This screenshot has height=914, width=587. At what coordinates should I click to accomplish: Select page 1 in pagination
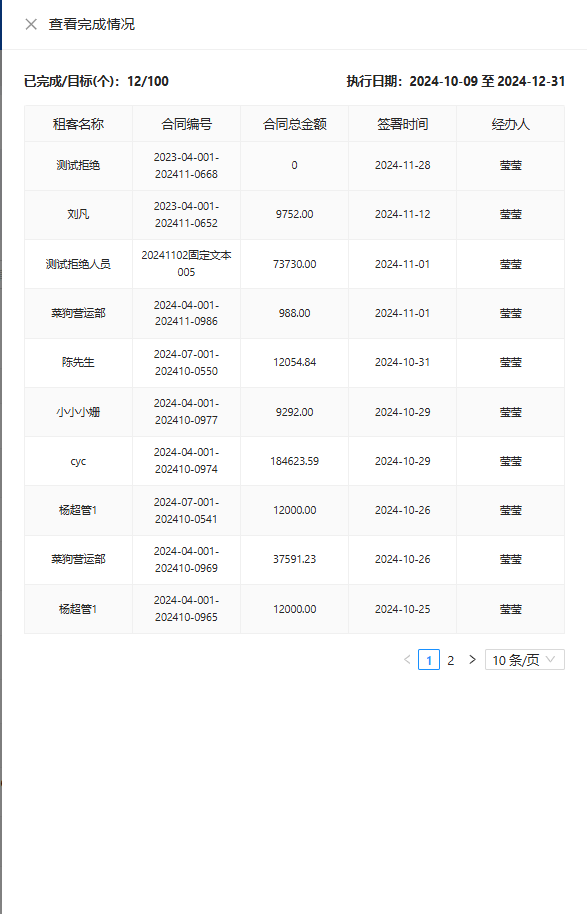pyautogui.click(x=429, y=660)
